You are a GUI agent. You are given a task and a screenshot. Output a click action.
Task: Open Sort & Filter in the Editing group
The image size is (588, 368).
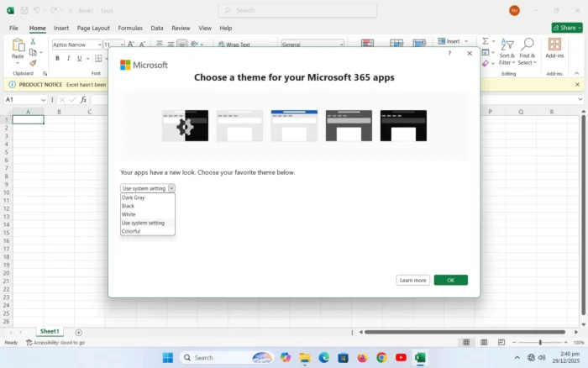tap(507, 52)
